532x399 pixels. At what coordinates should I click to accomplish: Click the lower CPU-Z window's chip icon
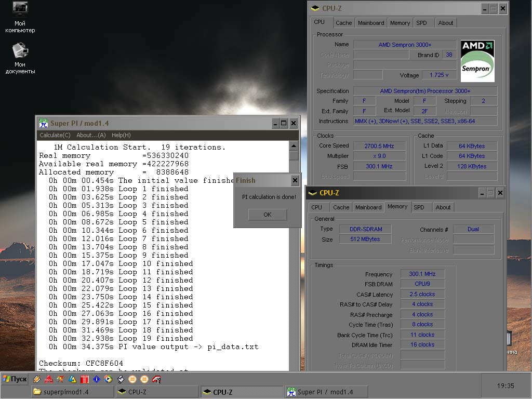[312, 193]
